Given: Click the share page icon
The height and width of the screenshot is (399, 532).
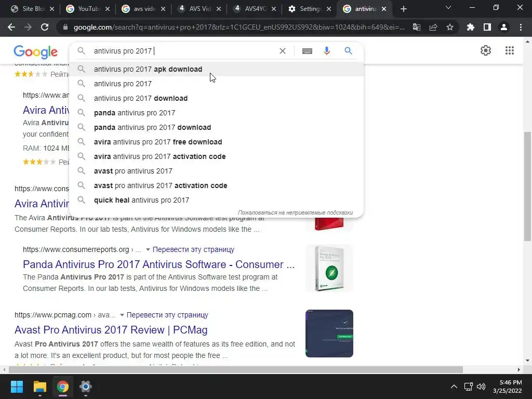Looking at the screenshot, I should point(433,27).
